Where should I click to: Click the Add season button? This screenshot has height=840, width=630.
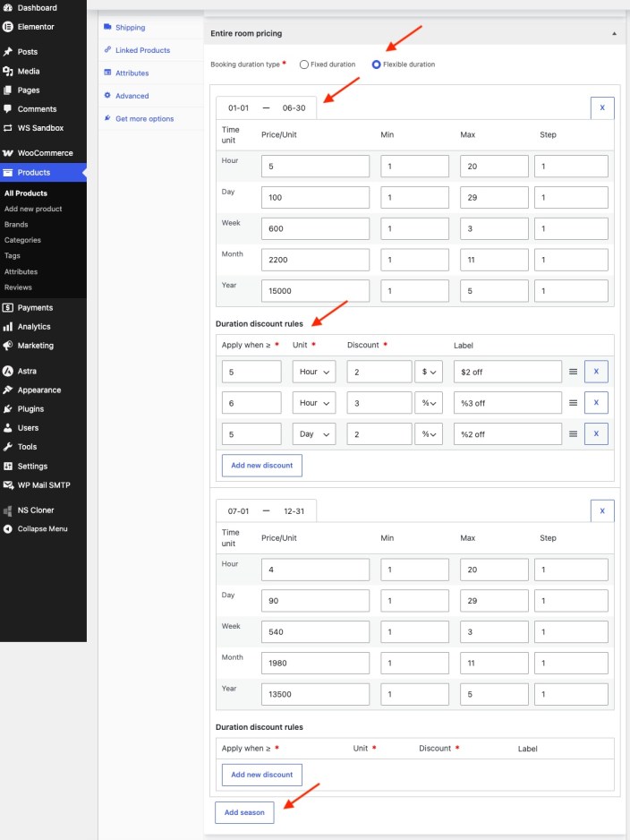[x=244, y=812]
